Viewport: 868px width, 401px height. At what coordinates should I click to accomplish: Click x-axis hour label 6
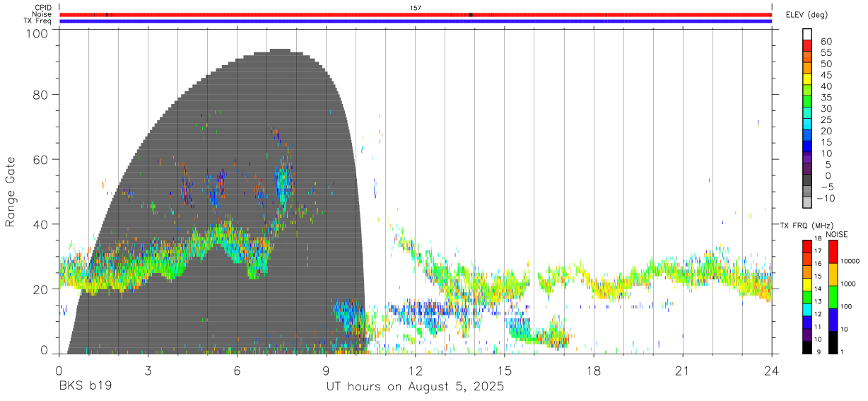pyautogui.click(x=237, y=371)
